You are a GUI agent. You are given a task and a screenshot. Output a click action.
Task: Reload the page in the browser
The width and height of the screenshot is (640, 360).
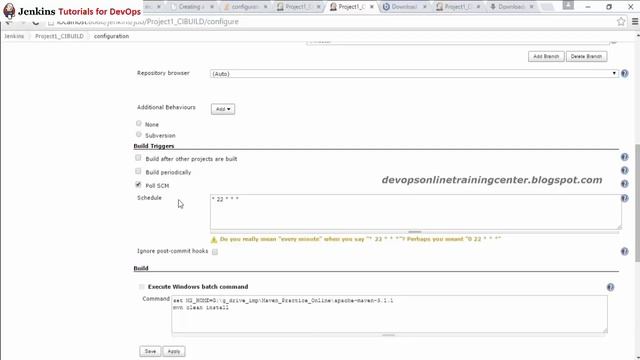click(36, 22)
